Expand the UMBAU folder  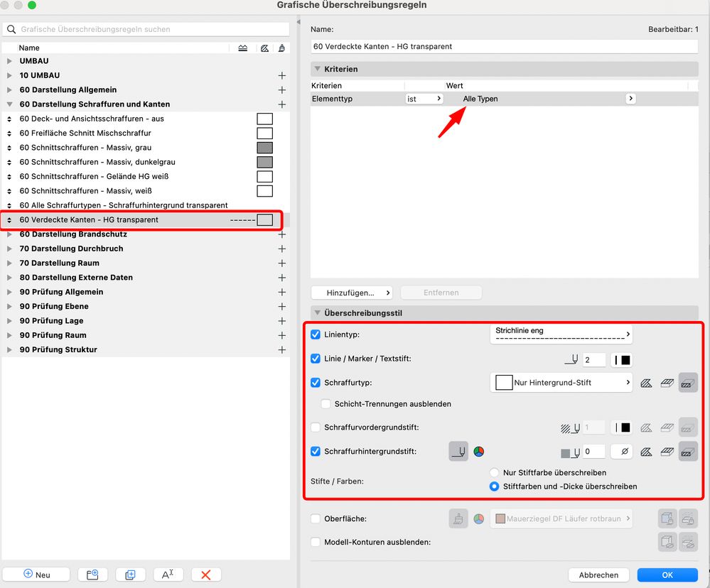click(x=9, y=61)
